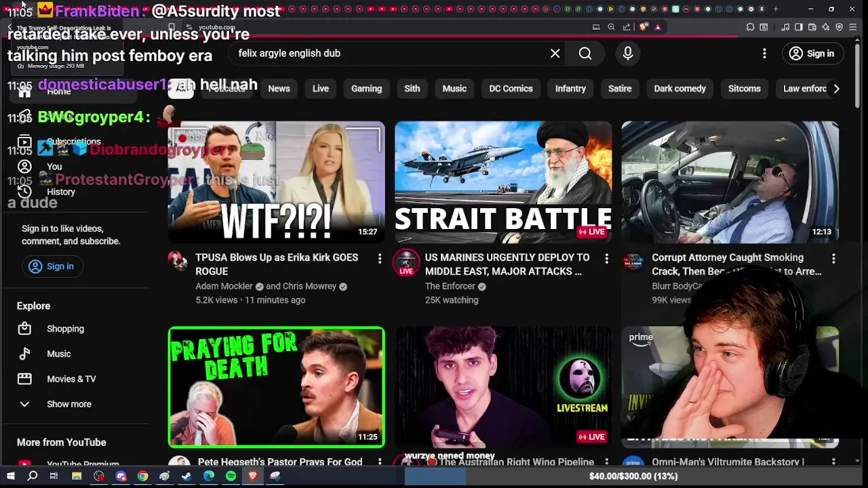Viewport: 868px width, 488px height.
Task: Open options for Corrupt Attorney video
Action: [x=833, y=258]
